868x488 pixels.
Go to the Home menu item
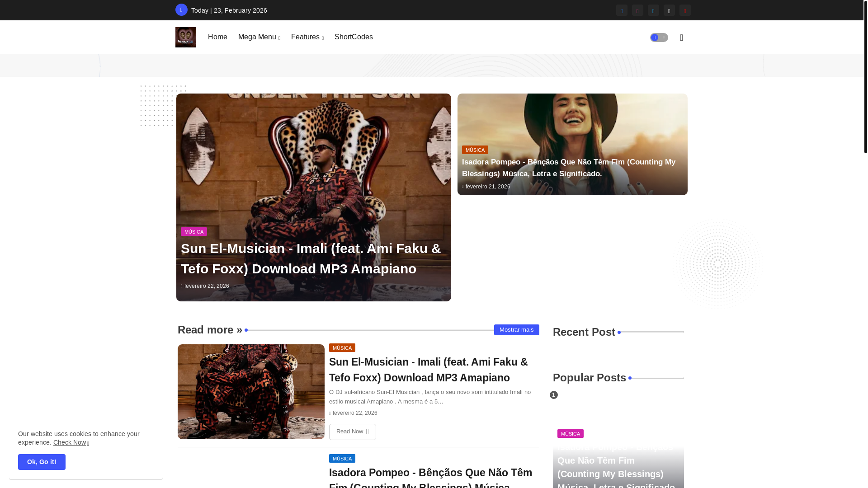coord(217,37)
